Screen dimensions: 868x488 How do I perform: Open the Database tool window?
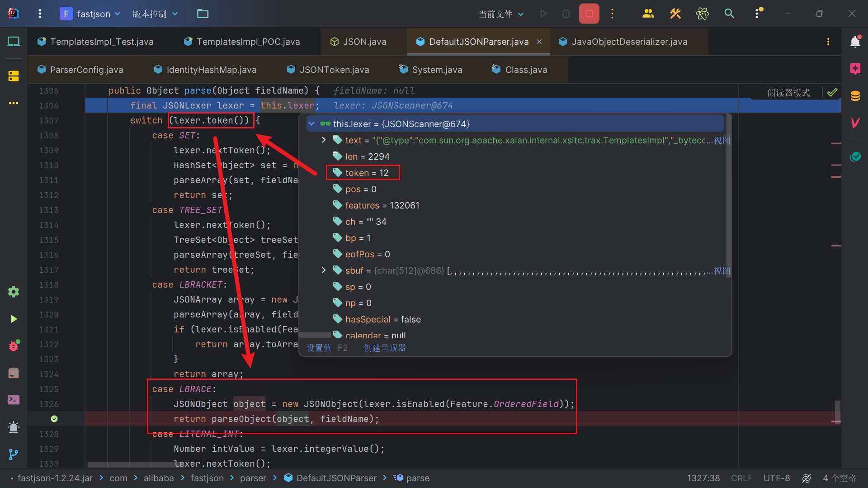coord(855,96)
